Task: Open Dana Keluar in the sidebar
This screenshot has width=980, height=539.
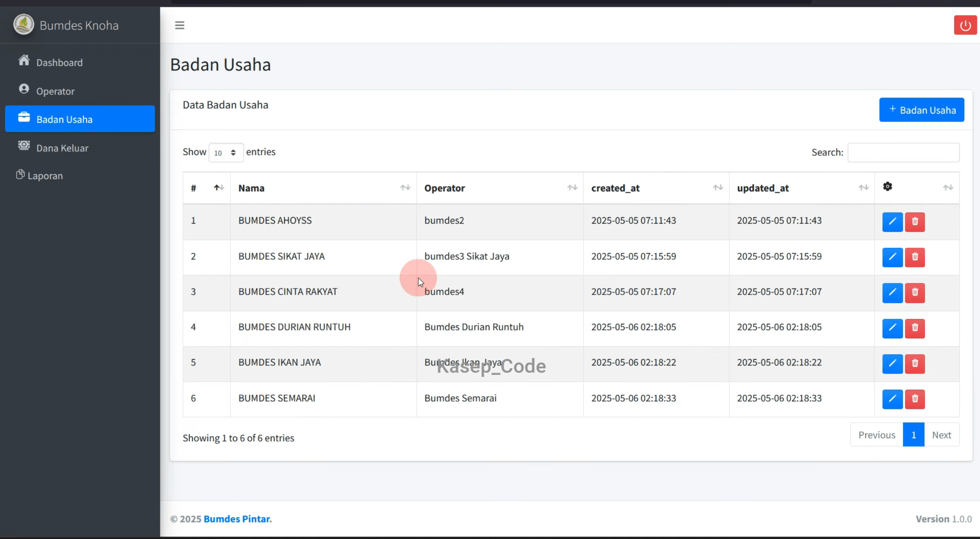Action: [x=80, y=148]
